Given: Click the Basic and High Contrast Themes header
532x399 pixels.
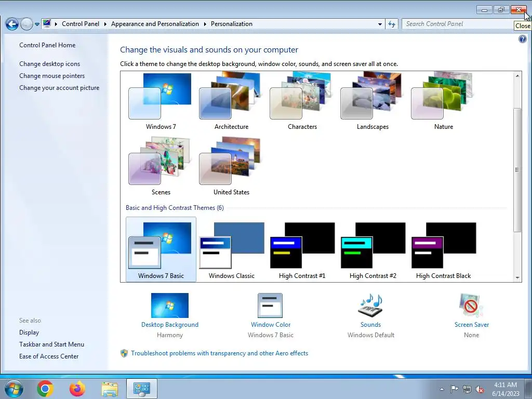Looking at the screenshot, I should tap(175, 208).
